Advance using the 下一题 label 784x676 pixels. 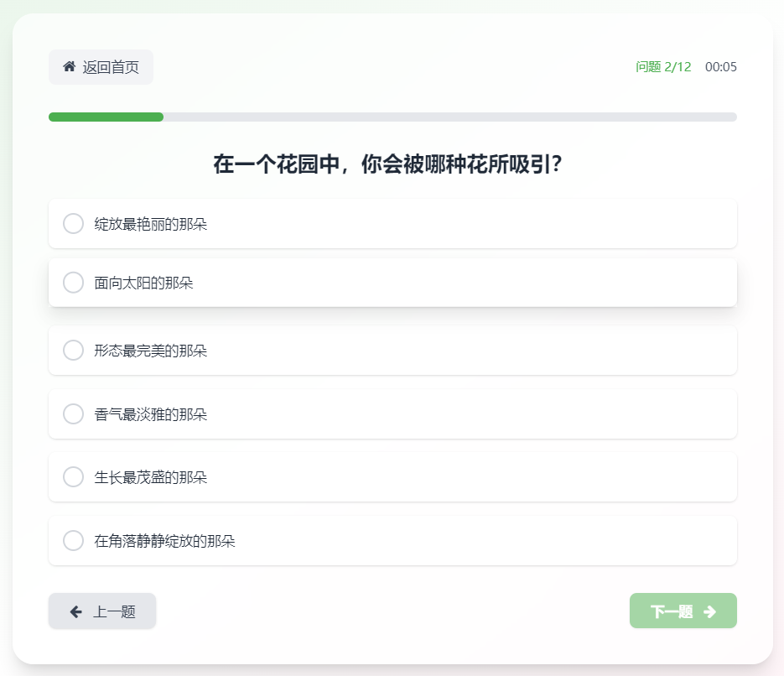672,611
